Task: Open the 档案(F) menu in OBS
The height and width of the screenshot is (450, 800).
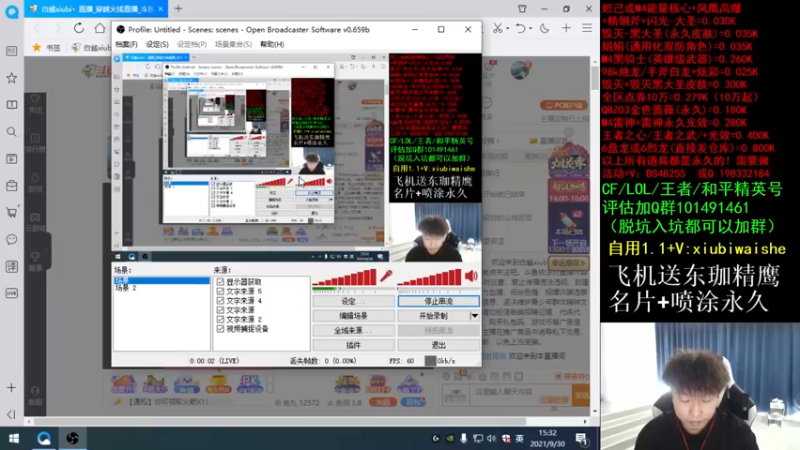Action: 126,44
